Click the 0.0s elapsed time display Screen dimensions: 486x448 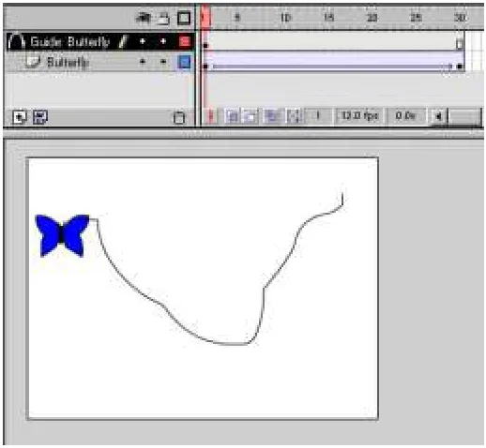pos(405,116)
